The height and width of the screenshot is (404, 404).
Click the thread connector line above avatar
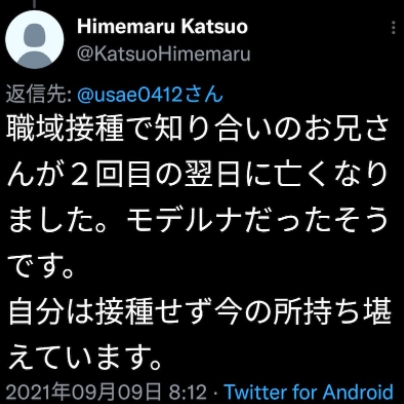34,3
